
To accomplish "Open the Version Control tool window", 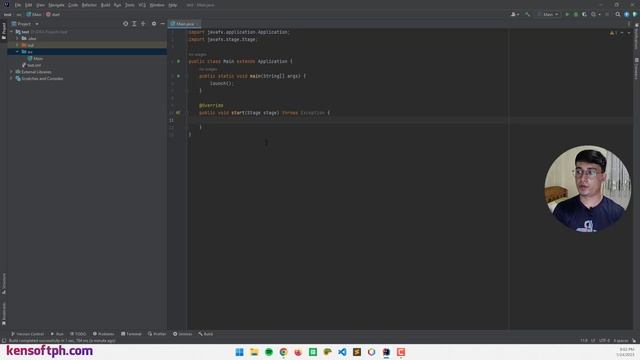I will pos(27,334).
